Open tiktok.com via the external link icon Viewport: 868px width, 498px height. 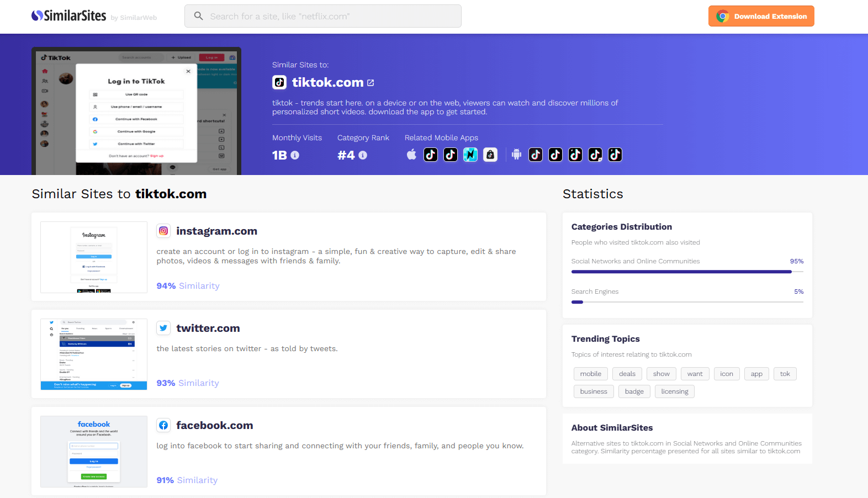(x=371, y=83)
